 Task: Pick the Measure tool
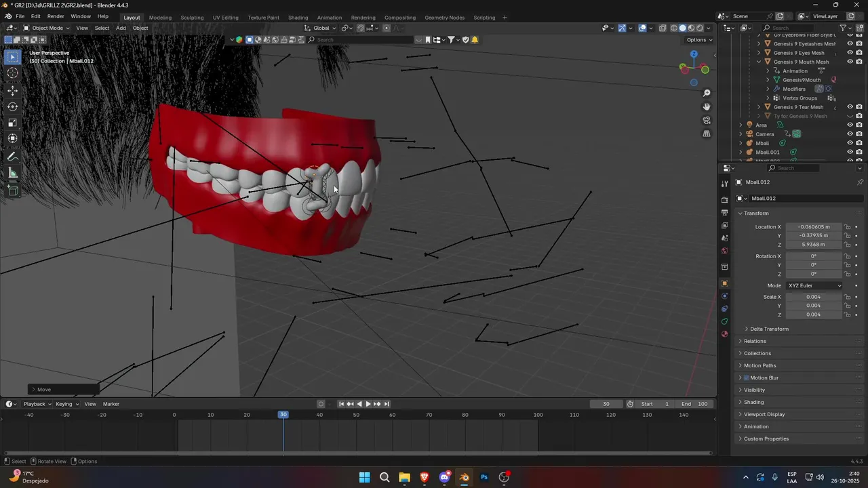click(13, 174)
